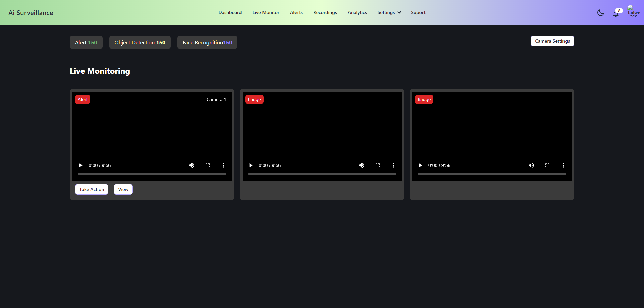Open the user avatar in header
This screenshot has height=308, width=644.
[x=633, y=11]
